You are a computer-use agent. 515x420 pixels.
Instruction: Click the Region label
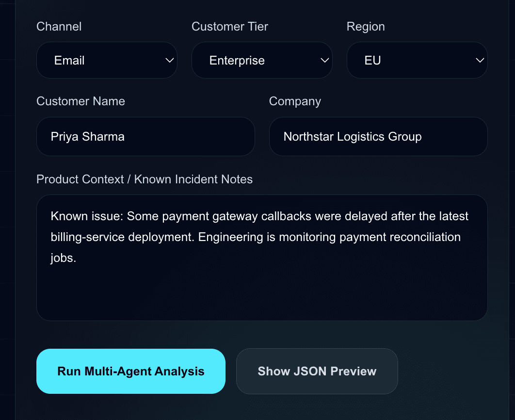coord(366,27)
